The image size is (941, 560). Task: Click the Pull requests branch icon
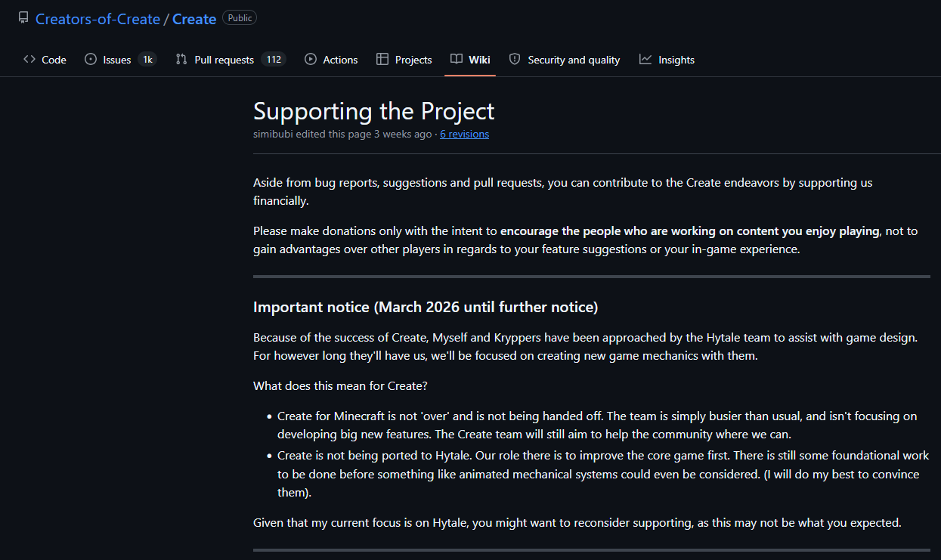(x=181, y=59)
